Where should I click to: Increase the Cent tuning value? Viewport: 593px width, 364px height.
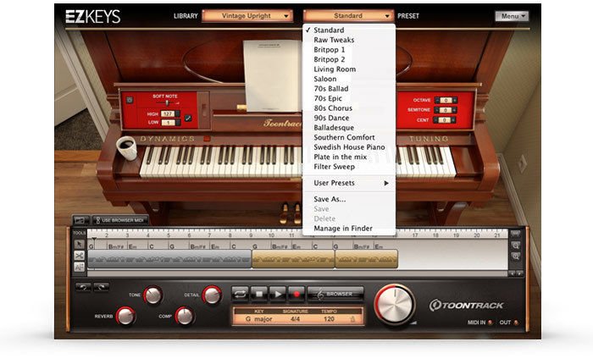pyautogui.click(x=455, y=120)
